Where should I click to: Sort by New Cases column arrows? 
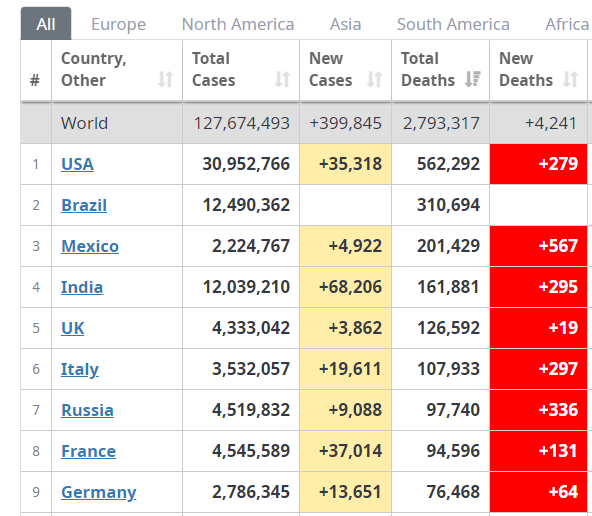(x=375, y=80)
